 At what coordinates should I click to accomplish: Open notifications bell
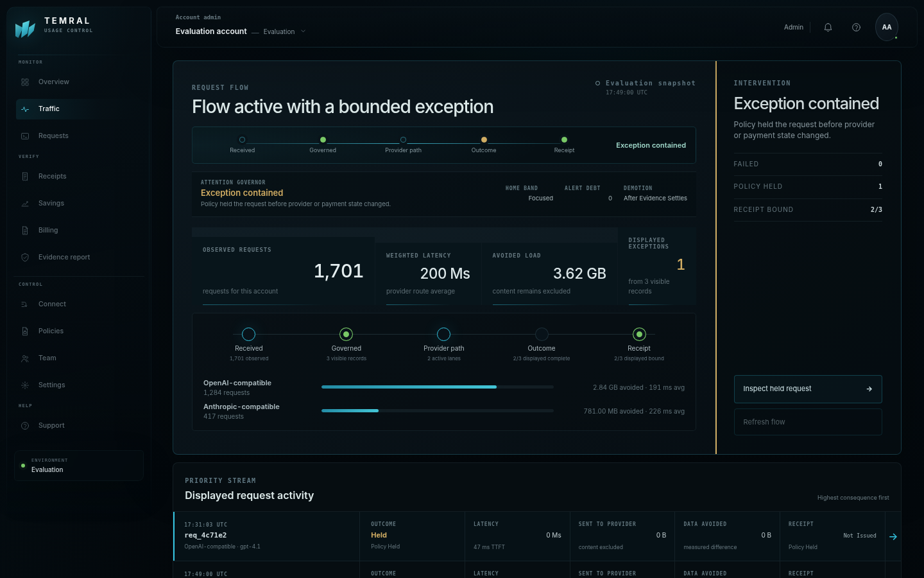point(828,27)
